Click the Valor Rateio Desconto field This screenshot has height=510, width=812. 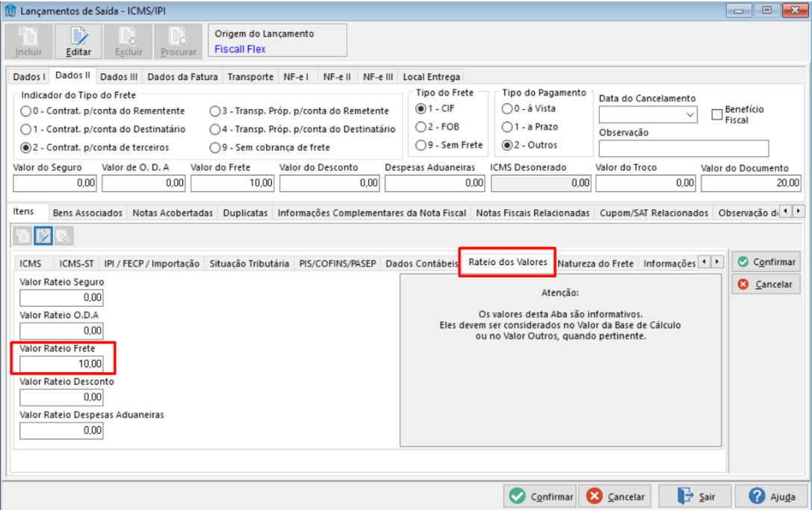coord(61,397)
